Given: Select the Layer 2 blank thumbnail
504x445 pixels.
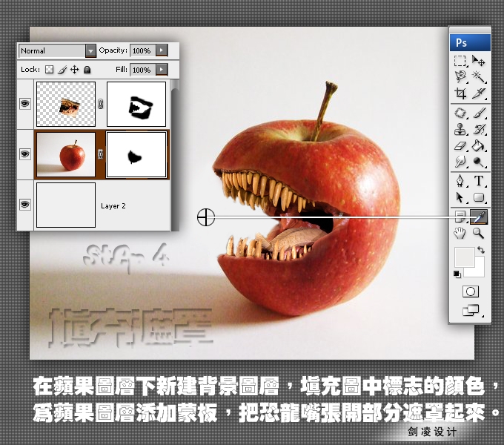Looking at the screenshot, I should [x=66, y=205].
